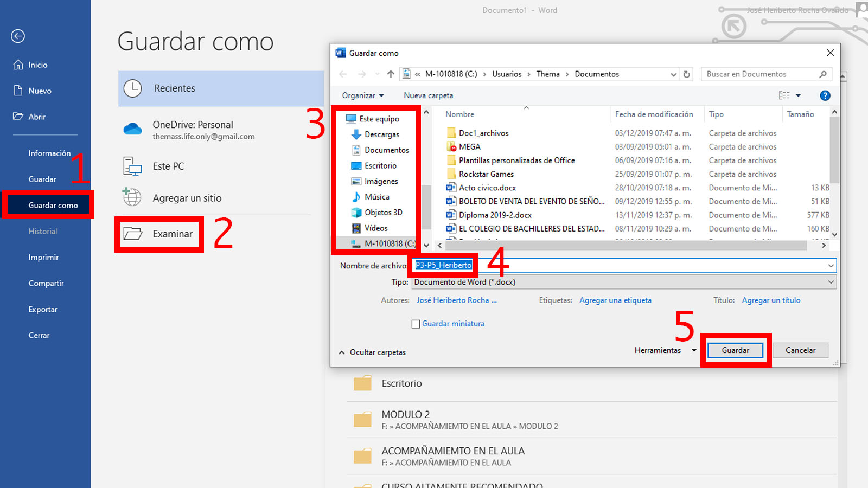Select Guardar in the backstage menu
The image size is (868, 488).
click(x=42, y=179)
